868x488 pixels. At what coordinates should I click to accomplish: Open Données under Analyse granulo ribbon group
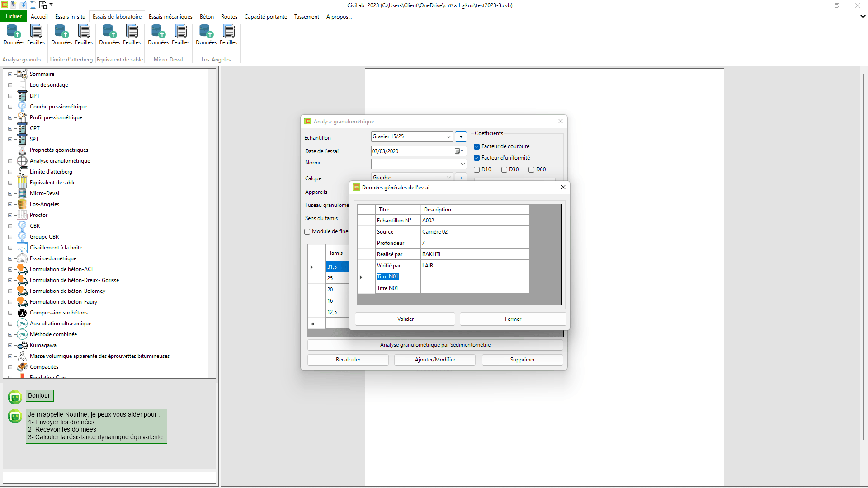(x=14, y=35)
